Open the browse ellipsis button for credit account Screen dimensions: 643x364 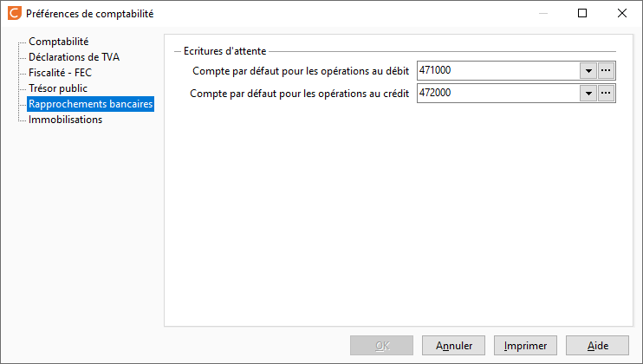[x=606, y=93]
